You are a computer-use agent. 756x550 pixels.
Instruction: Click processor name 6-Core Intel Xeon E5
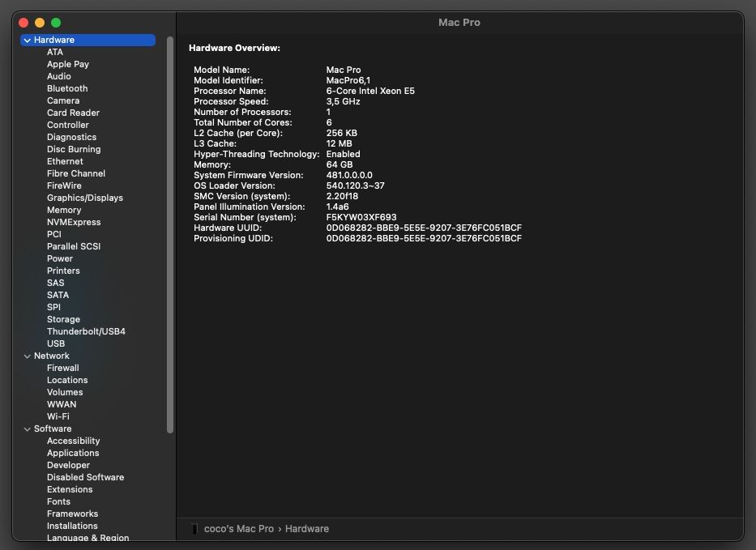(x=370, y=91)
